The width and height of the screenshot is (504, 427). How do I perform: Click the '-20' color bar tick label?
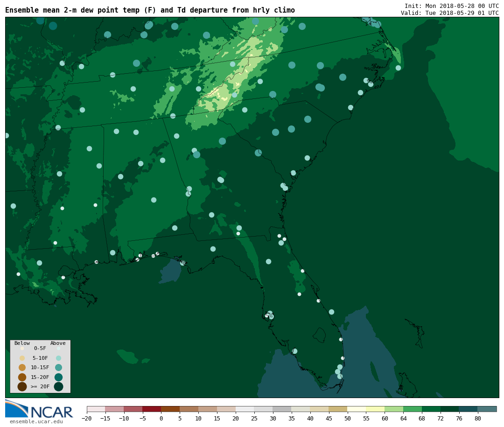(x=87, y=418)
